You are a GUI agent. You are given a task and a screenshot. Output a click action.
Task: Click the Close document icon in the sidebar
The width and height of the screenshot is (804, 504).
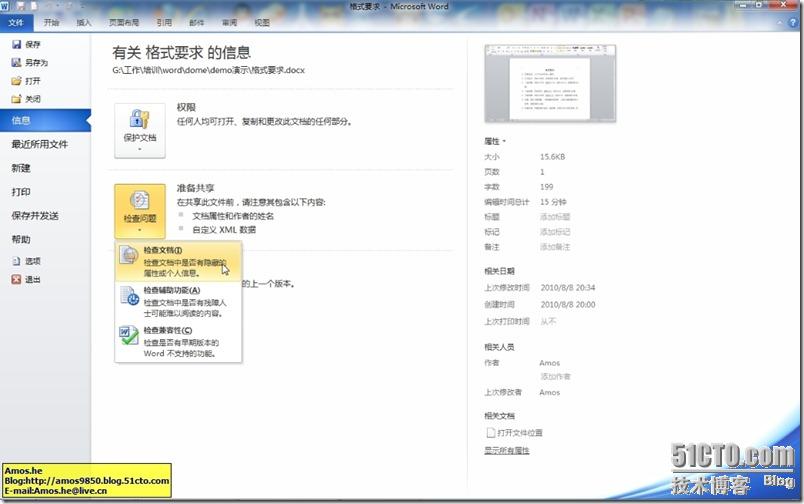point(16,99)
